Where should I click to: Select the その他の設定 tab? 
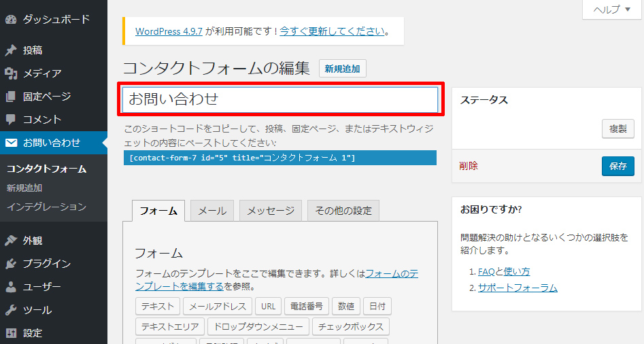click(x=343, y=211)
